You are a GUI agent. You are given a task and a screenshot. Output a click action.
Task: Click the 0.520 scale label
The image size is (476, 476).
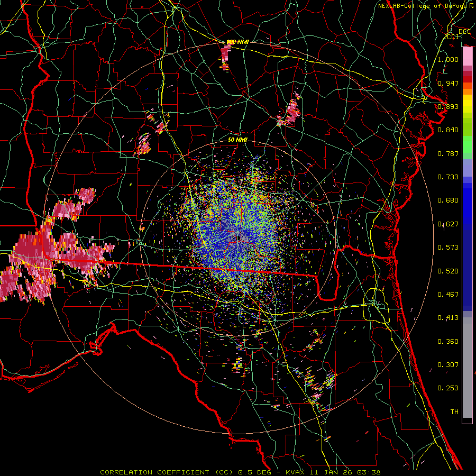pos(448,271)
